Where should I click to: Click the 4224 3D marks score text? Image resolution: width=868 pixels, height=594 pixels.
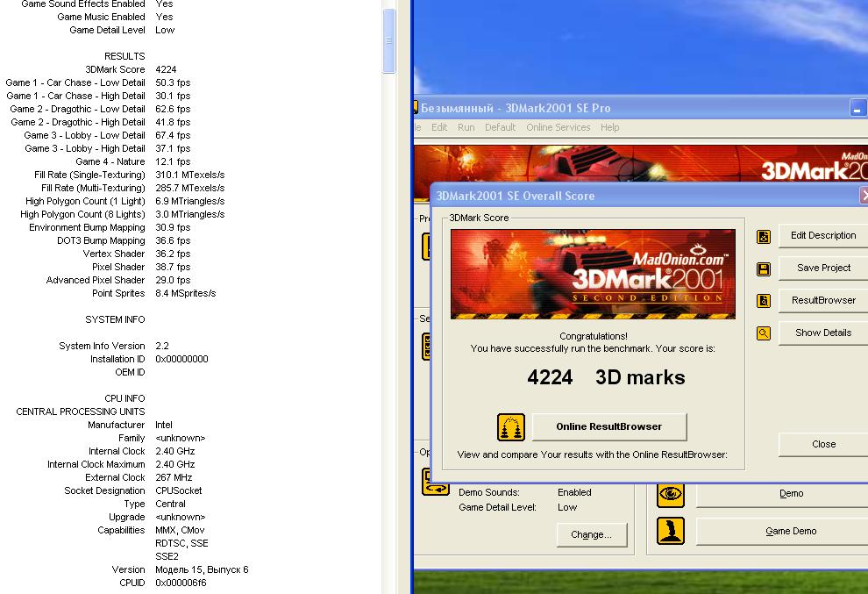[606, 377]
